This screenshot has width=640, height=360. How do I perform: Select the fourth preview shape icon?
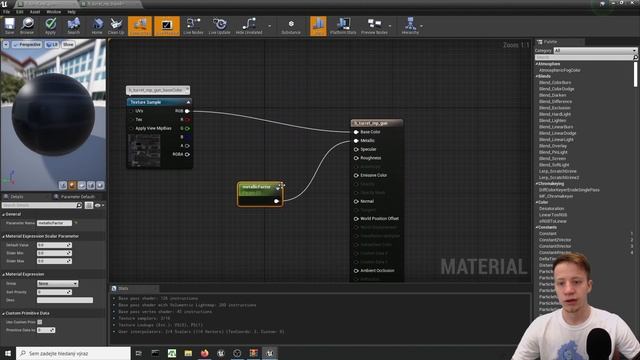[x=91, y=185]
